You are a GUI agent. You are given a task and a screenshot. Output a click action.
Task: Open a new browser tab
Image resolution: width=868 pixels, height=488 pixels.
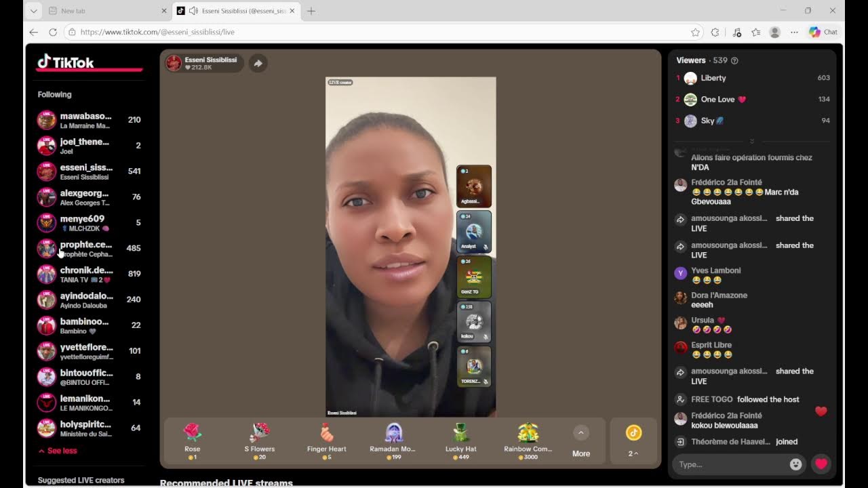pyautogui.click(x=311, y=11)
